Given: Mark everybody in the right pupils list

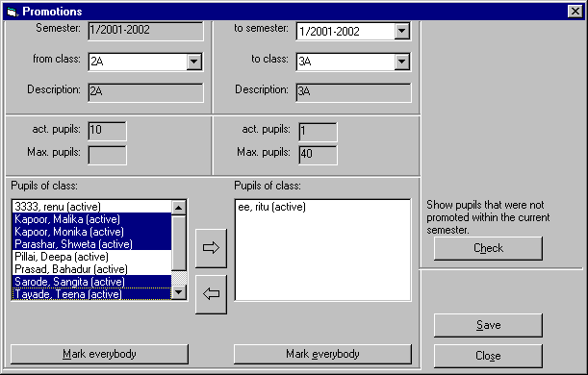Looking at the screenshot, I should pos(322,354).
